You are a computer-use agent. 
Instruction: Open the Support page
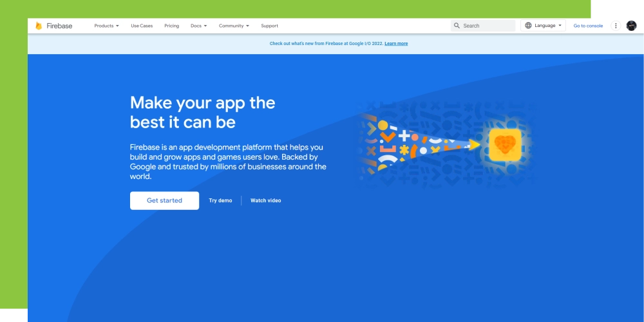(x=269, y=26)
